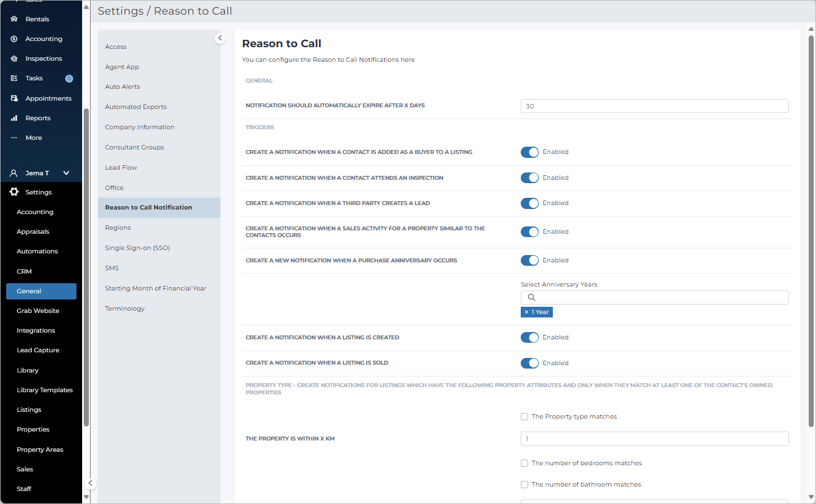This screenshot has width=816, height=504.
Task: Click the sidebar vertical scrollbar
Action: click(86, 267)
